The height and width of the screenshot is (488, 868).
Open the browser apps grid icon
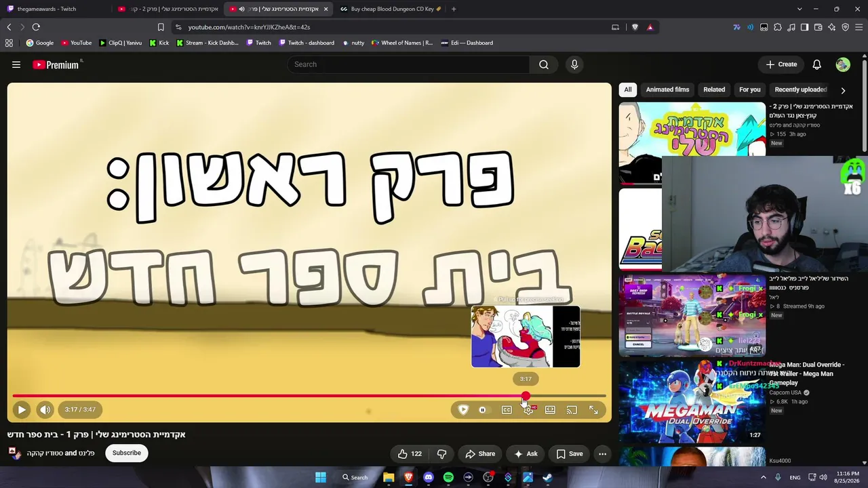click(9, 43)
